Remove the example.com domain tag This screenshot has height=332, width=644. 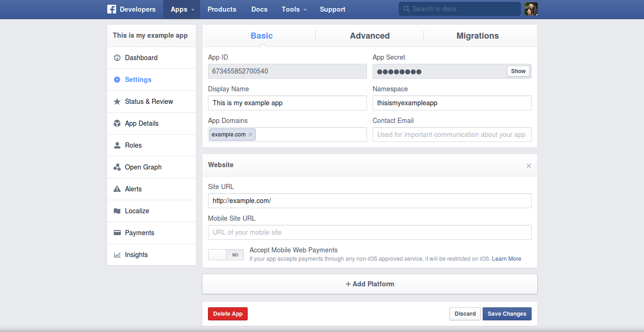250,135
